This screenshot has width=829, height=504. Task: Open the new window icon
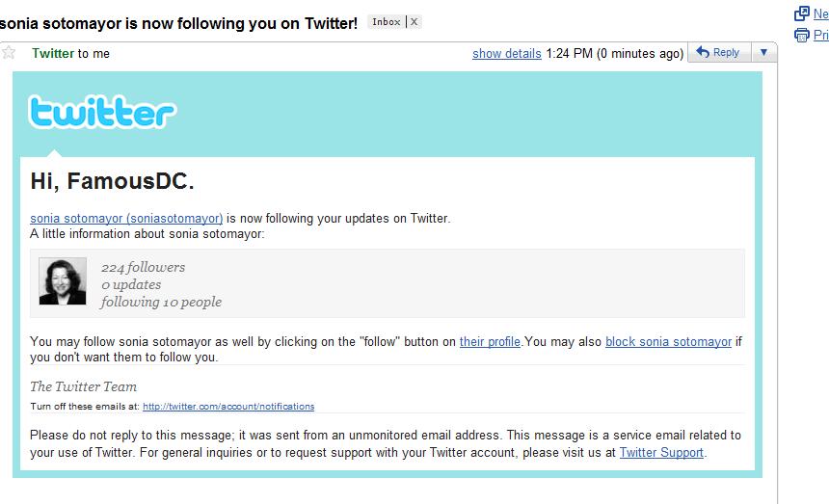coord(801,13)
